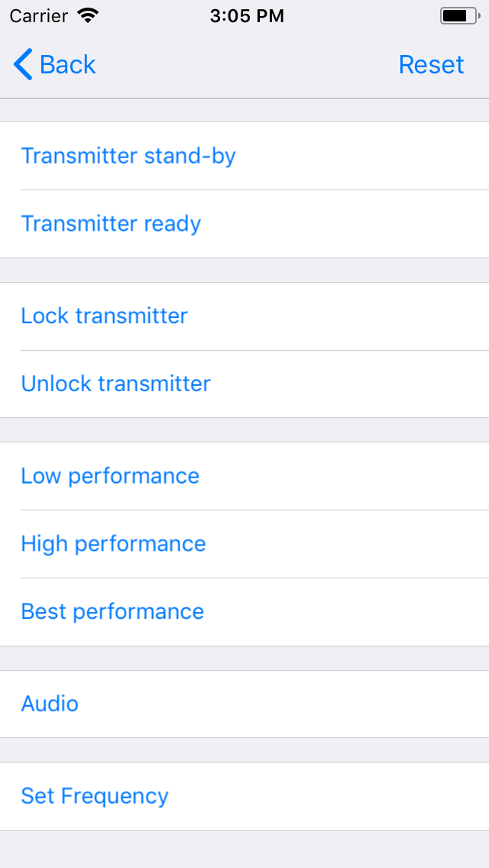Tap empty navigation bar center area

coord(244,65)
